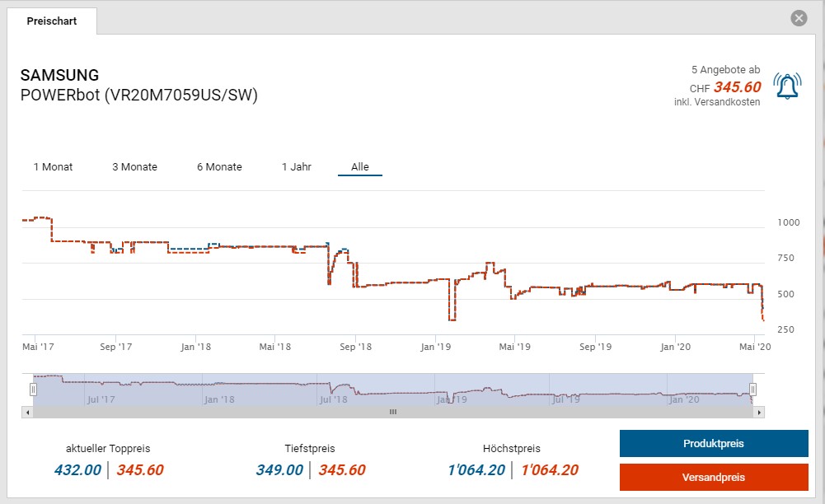Screen dimensions: 825x504
Task: Switch chart to 3 Monate
Action: pos(134,167)
